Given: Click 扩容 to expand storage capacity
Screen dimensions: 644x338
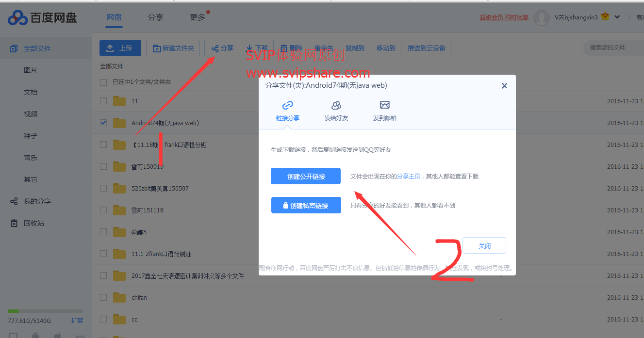Looking at the screenshot, I should (77, 321).
